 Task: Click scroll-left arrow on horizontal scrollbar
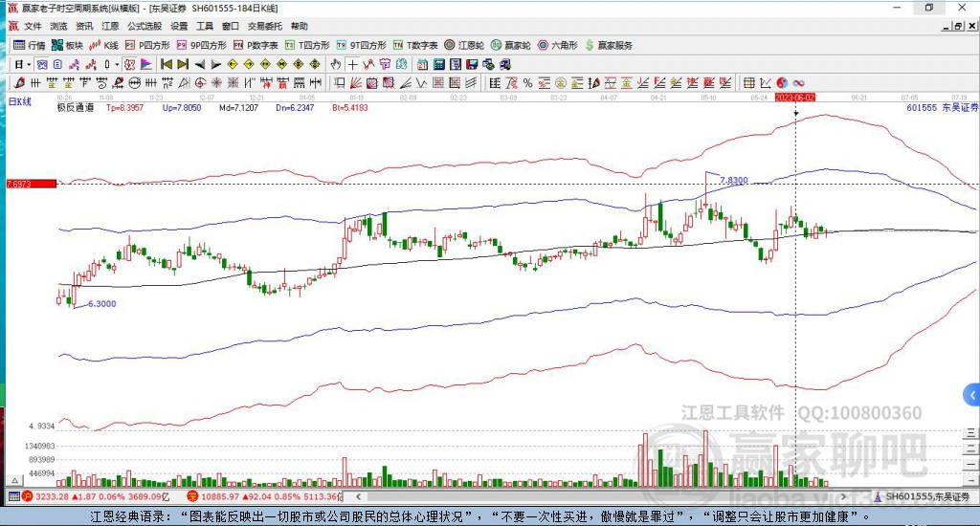[358, 496]
